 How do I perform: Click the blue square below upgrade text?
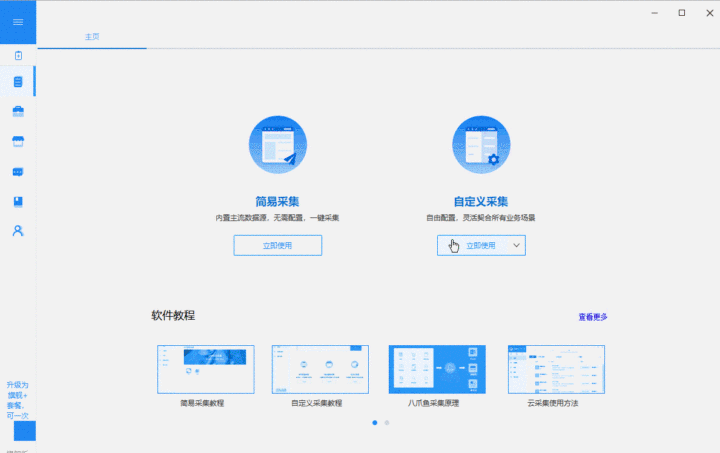click(x=25, y=431)
